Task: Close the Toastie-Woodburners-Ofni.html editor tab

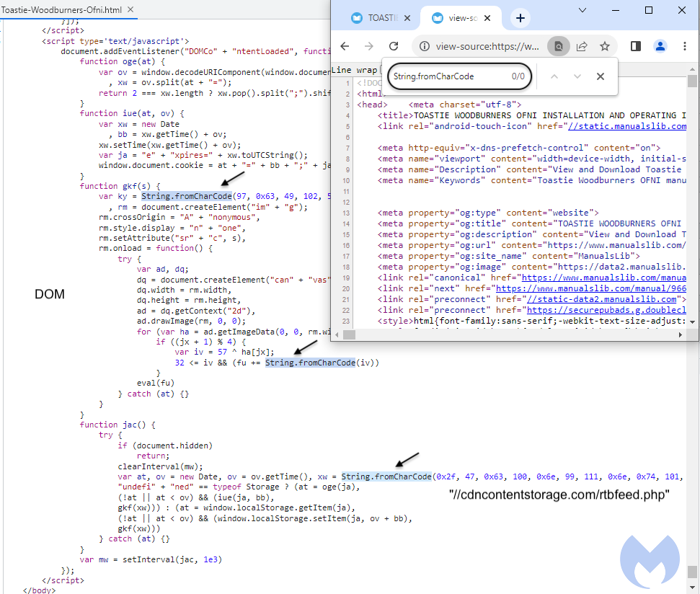Action: point(130,9)
